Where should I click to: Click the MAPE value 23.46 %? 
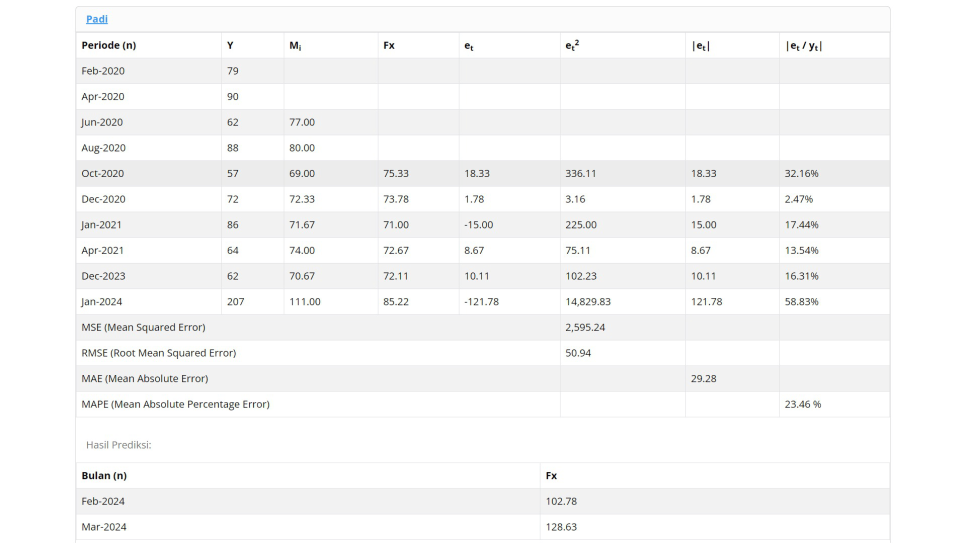point(803,404)
